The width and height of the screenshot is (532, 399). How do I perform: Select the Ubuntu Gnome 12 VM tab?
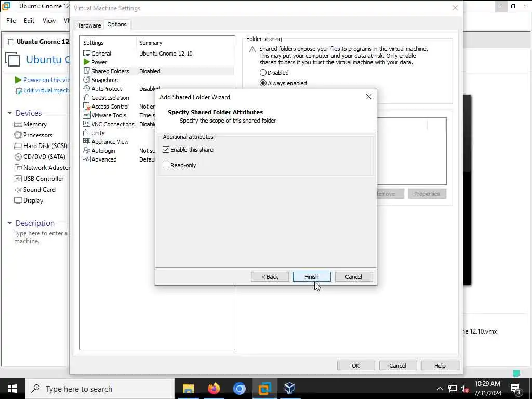click(x=38, y=42)
